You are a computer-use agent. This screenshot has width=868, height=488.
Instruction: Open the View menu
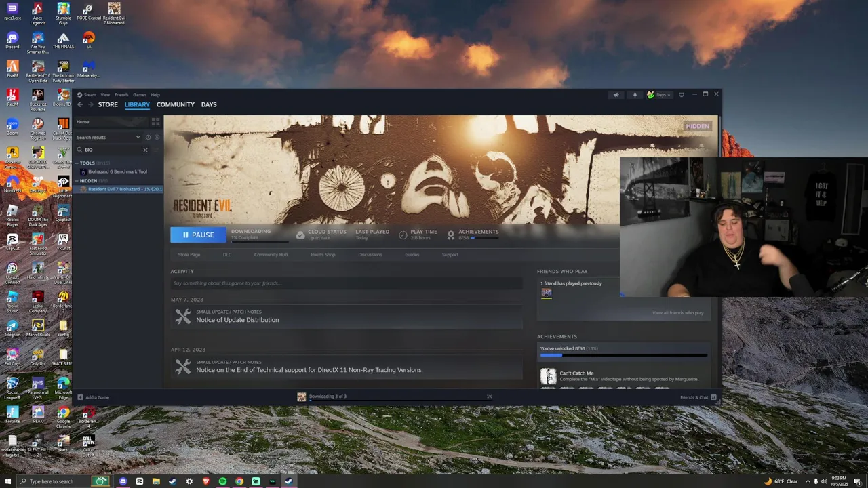[105, 95]
